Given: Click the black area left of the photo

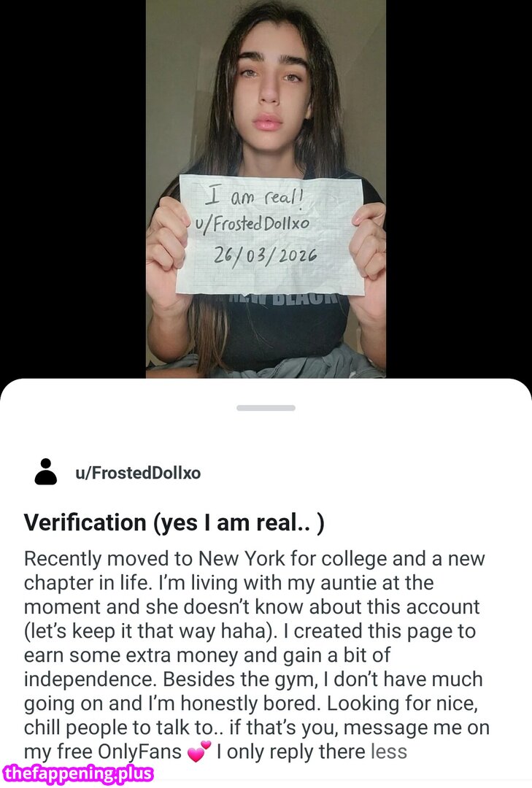Looking at the screenshot, I should coord(73,182).
